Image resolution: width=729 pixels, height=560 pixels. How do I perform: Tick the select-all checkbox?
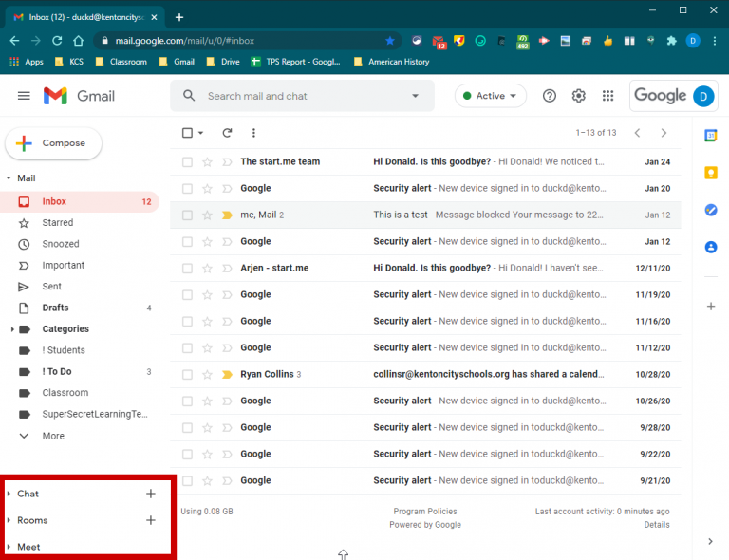point(187,133)
